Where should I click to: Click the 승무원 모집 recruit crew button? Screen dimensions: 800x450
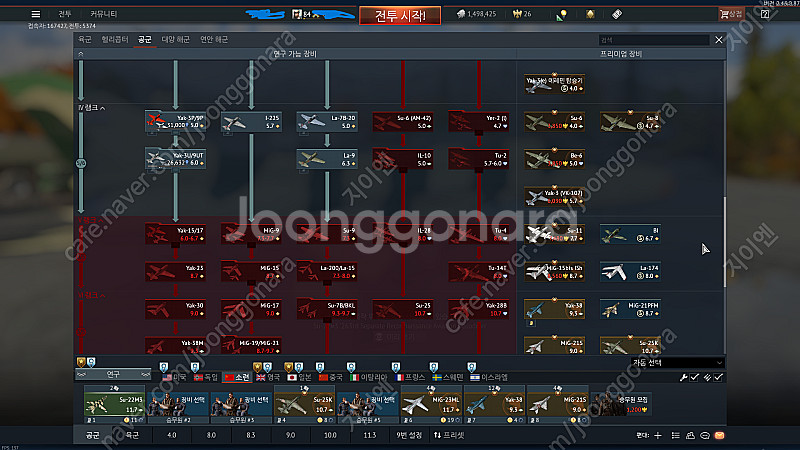coord(621,404)
